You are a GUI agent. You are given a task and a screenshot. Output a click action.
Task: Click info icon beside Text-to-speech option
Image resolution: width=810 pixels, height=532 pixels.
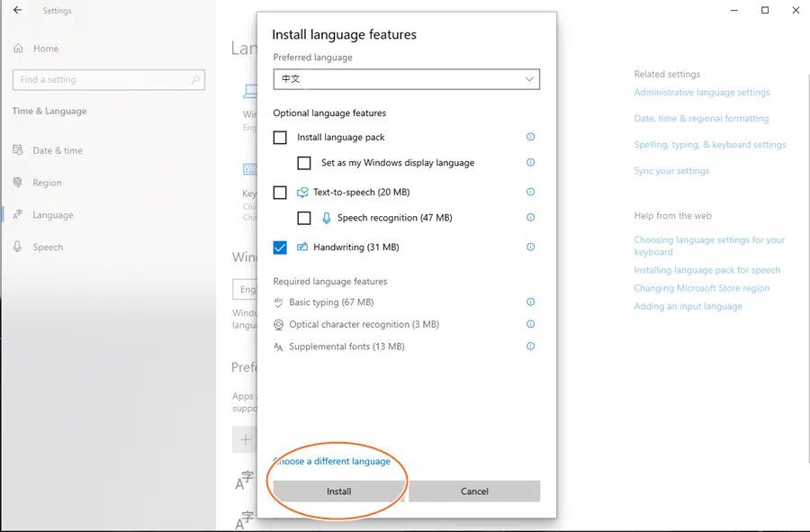pos(530,192)
